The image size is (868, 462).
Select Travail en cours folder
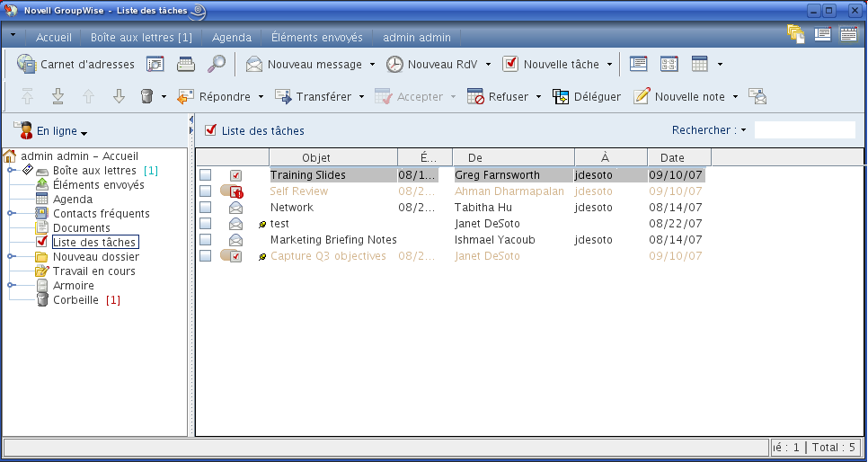(x=94, y=271)
